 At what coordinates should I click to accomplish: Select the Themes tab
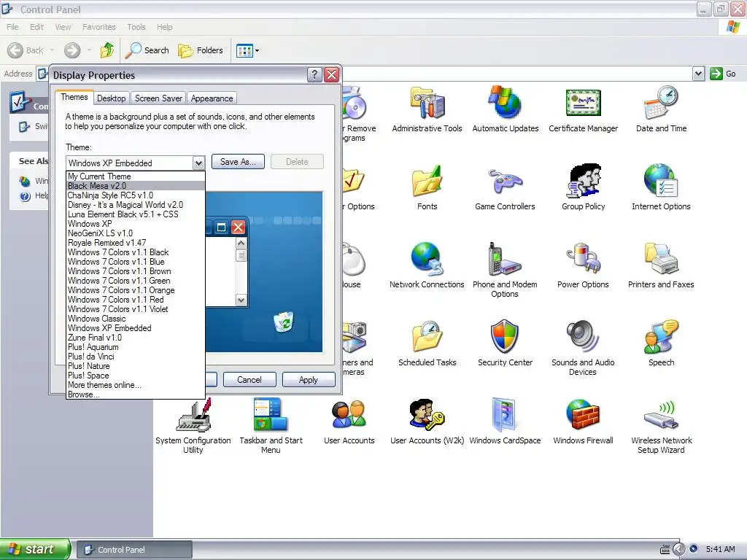[74, 97]
